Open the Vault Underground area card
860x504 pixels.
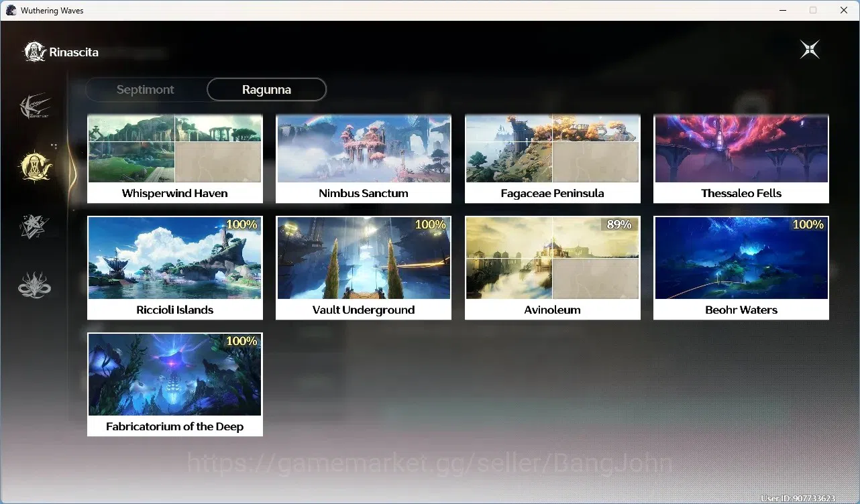[364, 267]
